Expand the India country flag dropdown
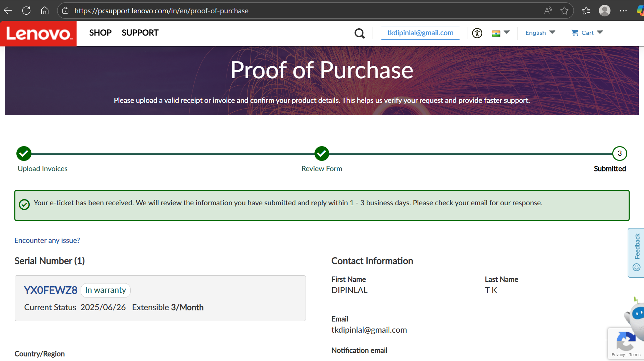 pos(501,33)
